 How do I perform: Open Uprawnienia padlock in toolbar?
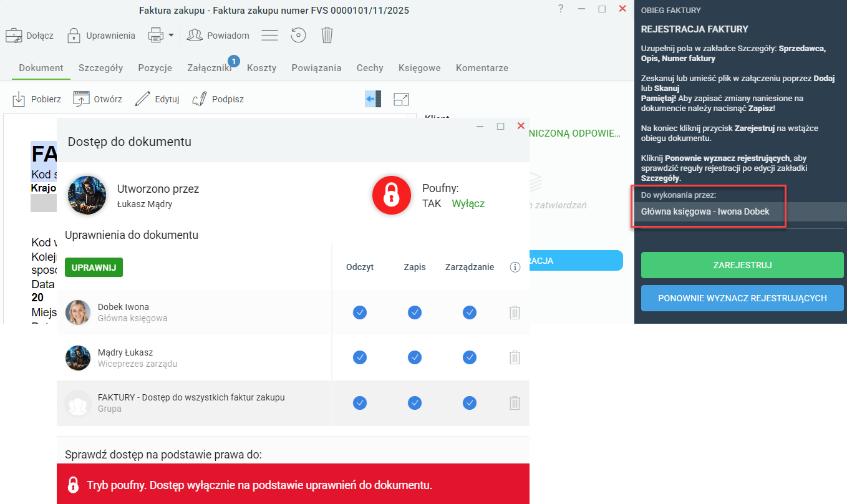tap(74, 36)
